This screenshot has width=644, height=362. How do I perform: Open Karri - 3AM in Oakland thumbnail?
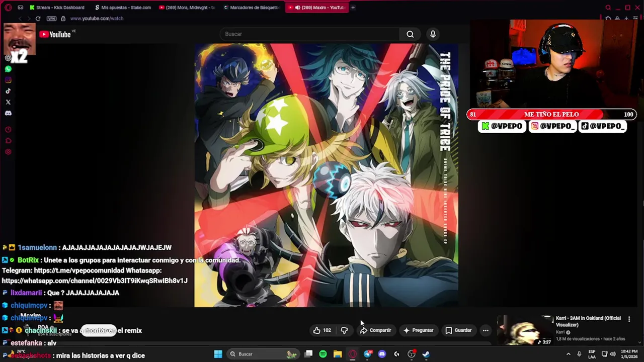[x=525, y=330]
